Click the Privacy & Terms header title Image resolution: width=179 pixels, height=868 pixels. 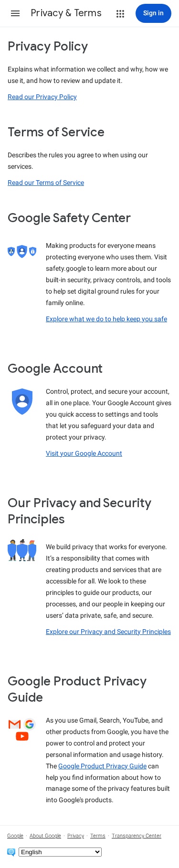pyautogui.click(x=66, y=13)
